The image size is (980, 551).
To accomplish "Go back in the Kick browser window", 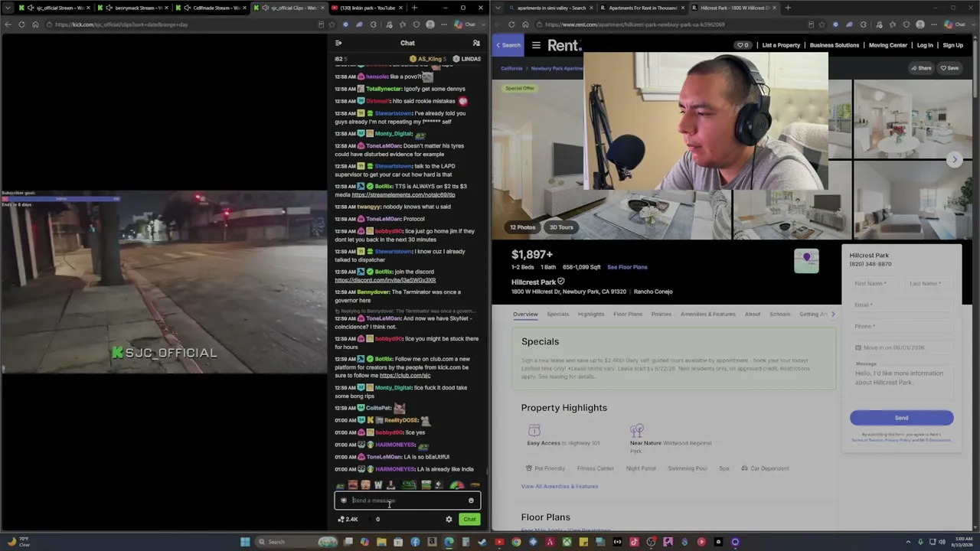I will (x=8, y=24).
